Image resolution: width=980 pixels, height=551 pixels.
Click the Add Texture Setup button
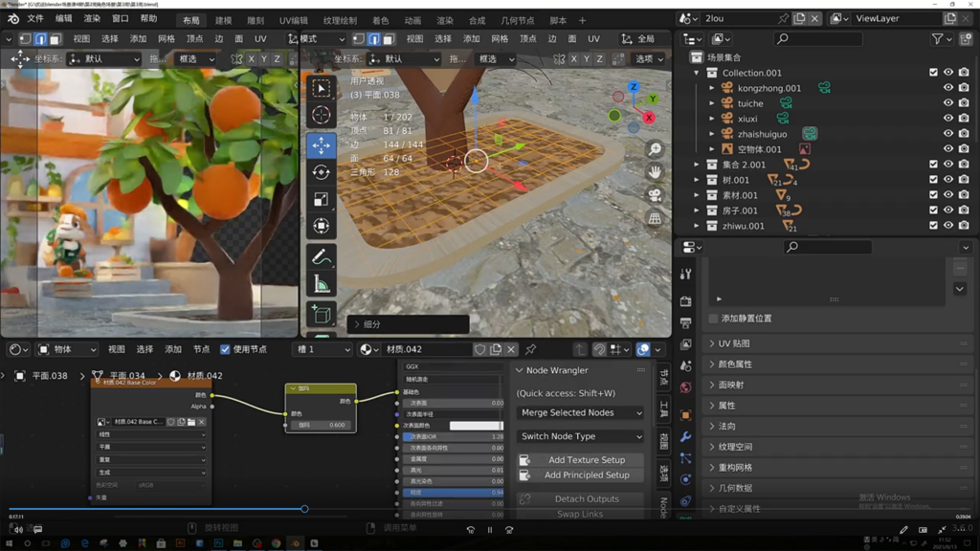click(586, 460)
